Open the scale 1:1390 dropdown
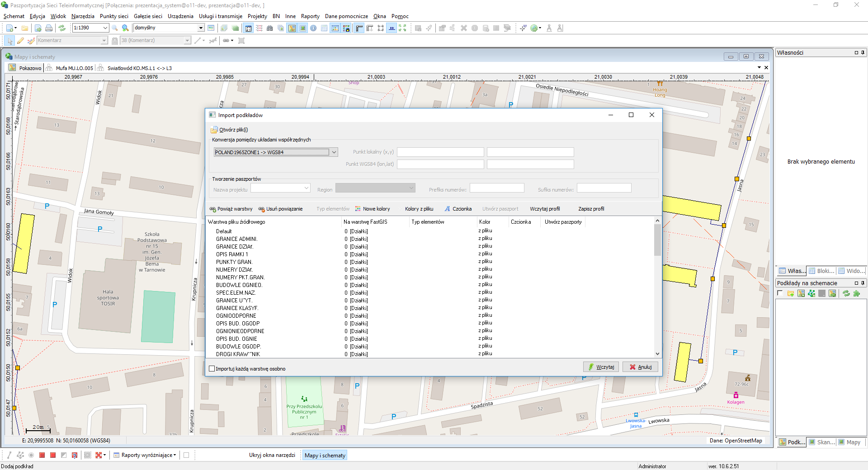The width and height of the screenshot is (868, 470). [105, 28]
